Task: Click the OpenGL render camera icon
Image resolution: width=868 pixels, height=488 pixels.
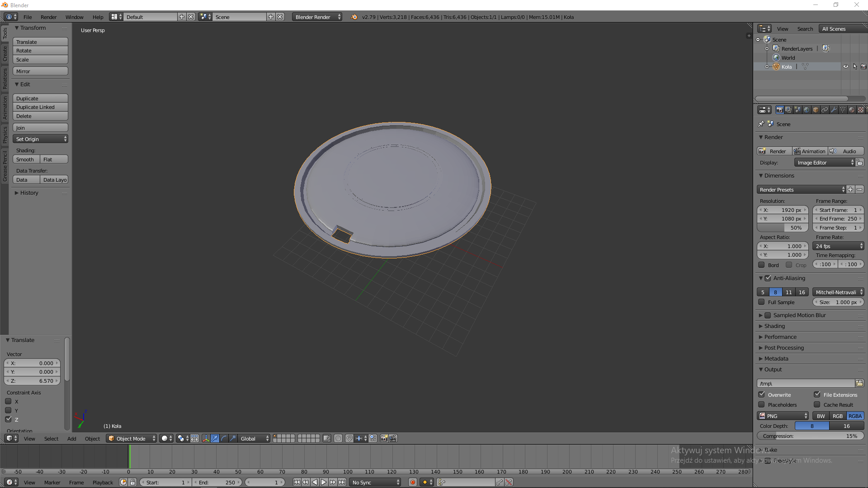Action: point(384,438)
